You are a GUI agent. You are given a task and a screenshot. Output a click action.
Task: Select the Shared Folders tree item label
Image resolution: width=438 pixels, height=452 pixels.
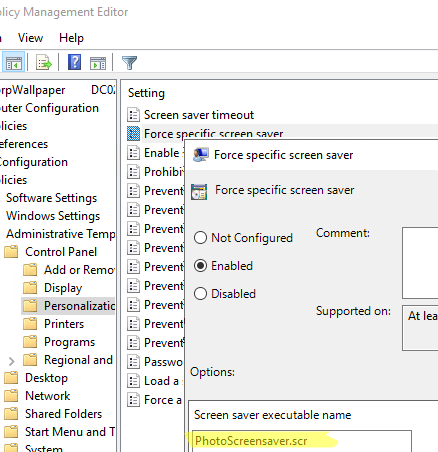[63, 414]
